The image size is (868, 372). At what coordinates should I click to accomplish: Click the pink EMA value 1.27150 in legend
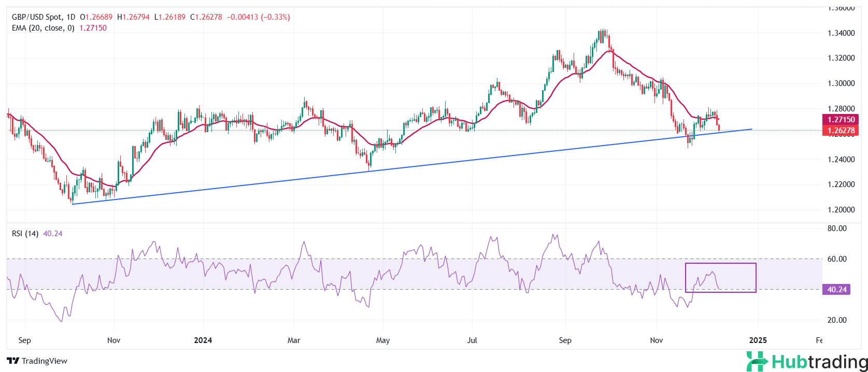[93, 28]
